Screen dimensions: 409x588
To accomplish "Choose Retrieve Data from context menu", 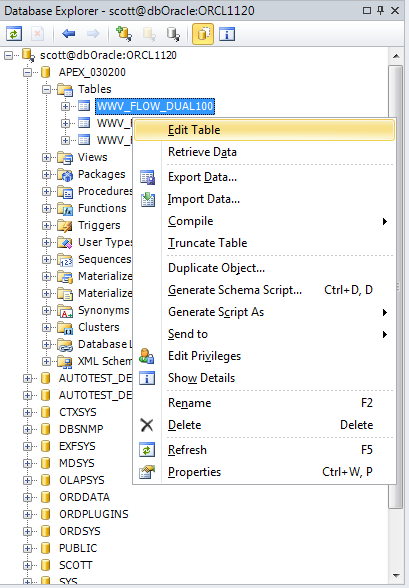I will [x=264, y=152].
